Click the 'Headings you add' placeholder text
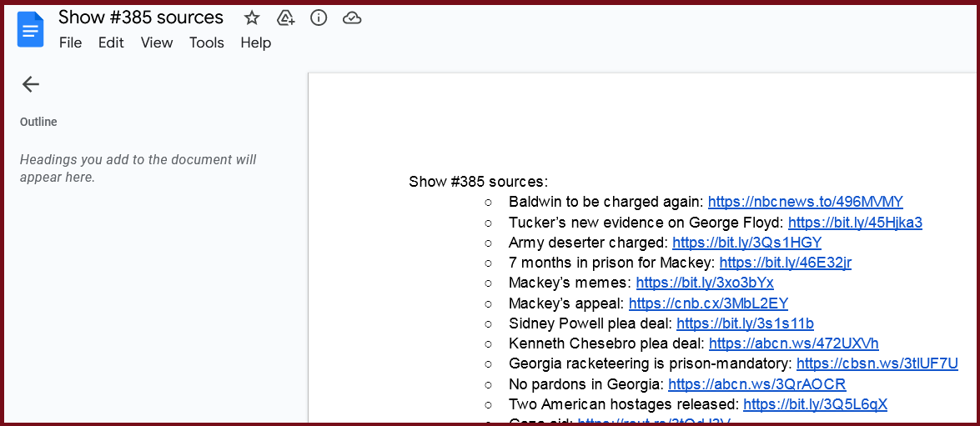The width and height of the screenshot is (980, 426). (138, 168)
